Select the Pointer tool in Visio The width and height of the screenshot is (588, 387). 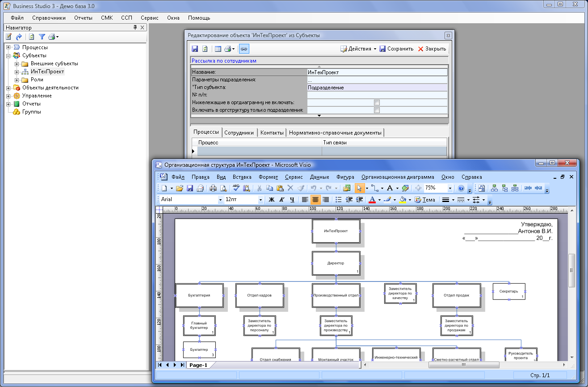coord(359,188)
